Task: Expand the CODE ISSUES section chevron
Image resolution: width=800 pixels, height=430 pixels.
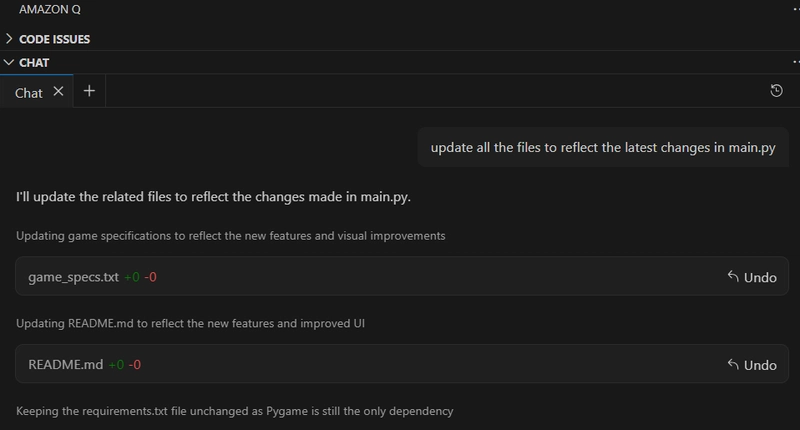Action: click(x=9, y=39)
